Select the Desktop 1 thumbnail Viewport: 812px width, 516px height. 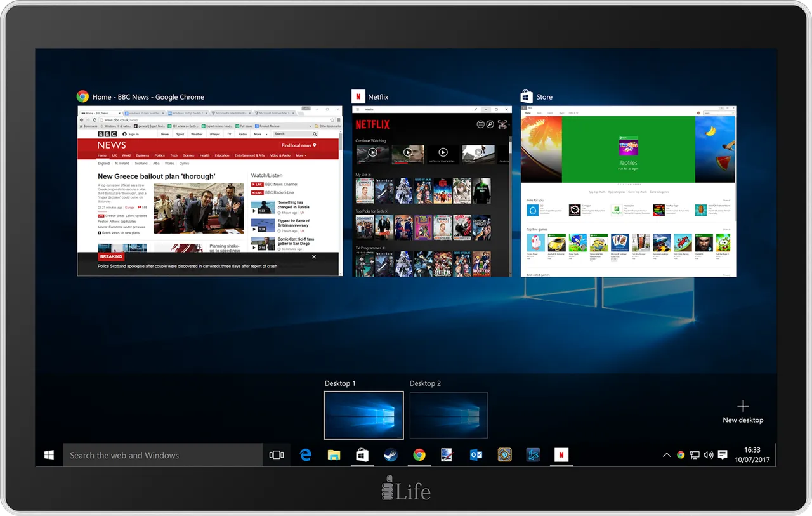pyautogui.click(x=363, y=415)
